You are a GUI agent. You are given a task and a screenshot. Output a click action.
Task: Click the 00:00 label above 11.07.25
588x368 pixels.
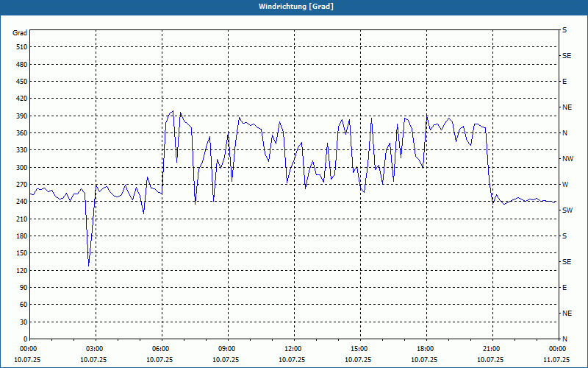tap(558, 349)
